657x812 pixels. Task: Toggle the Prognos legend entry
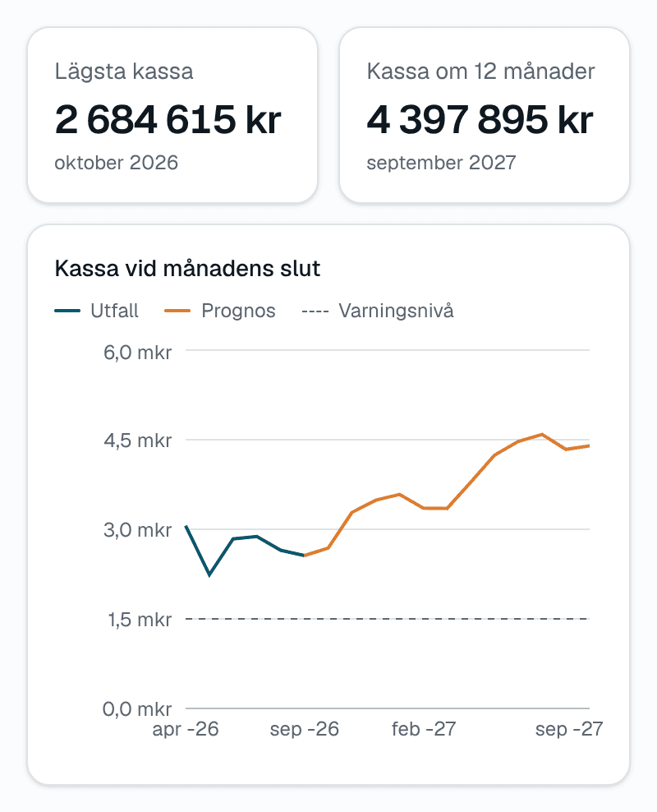(x=220, y=311)
